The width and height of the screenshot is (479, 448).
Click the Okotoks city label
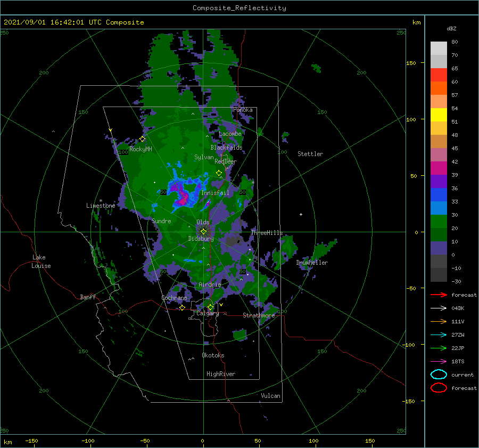point(213,355)
